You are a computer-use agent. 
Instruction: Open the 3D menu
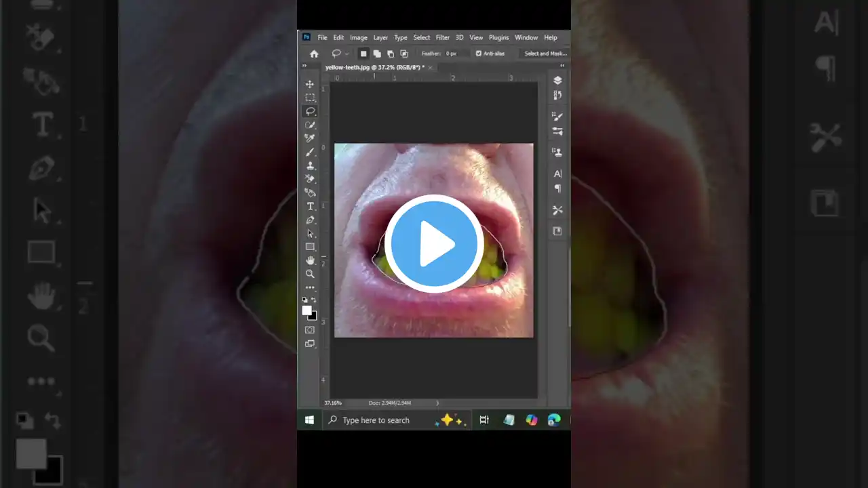point(460,38)
